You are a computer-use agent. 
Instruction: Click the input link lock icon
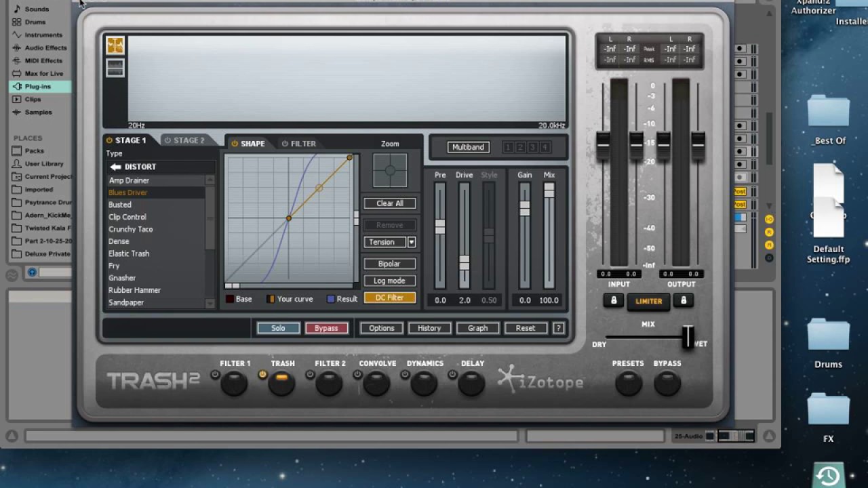(614, 300)
